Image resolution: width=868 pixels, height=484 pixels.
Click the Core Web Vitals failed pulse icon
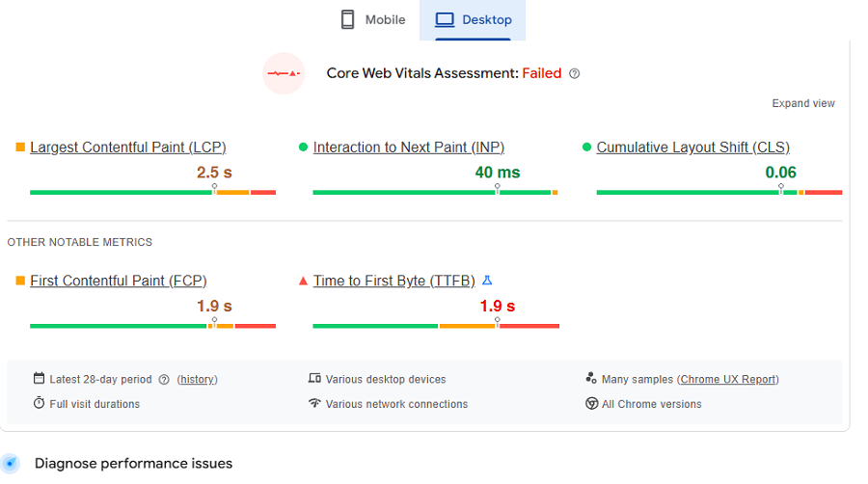[284, 73]
